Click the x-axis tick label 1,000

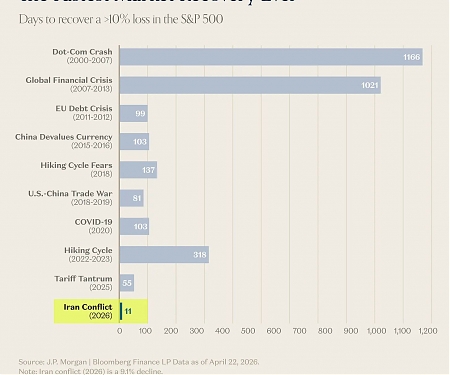click(377, 331)
